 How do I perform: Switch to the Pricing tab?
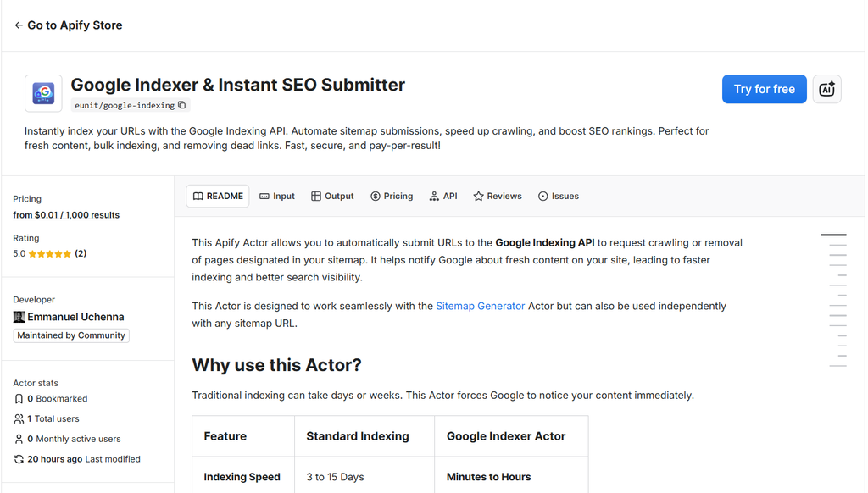tap(392, 196)
